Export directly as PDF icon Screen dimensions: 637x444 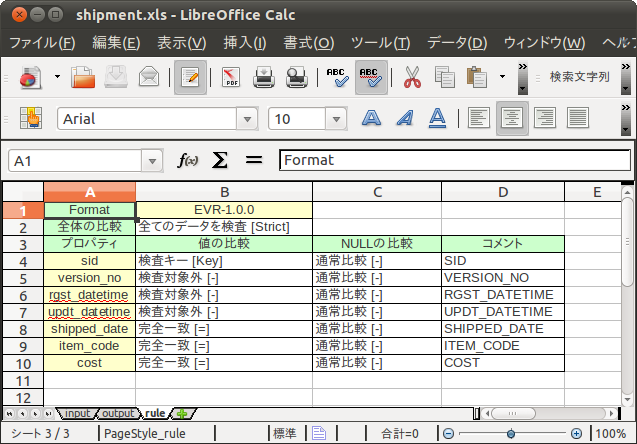tap(231, 77)
